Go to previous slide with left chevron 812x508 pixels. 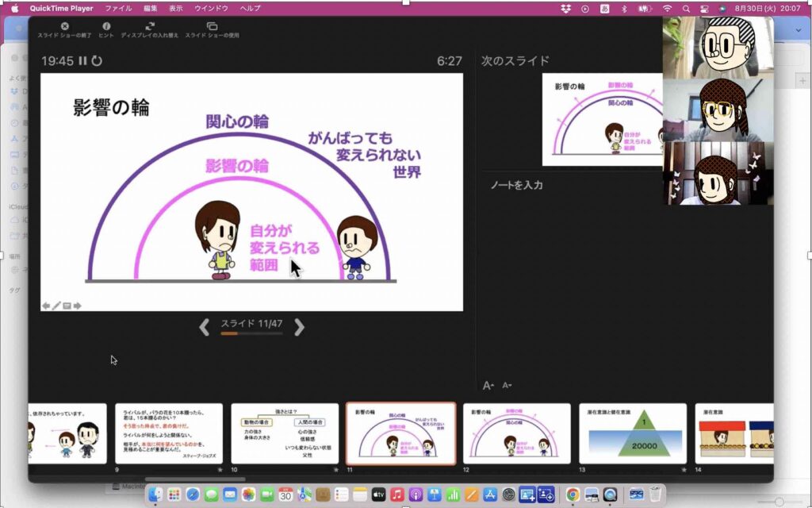click(204, 326)
